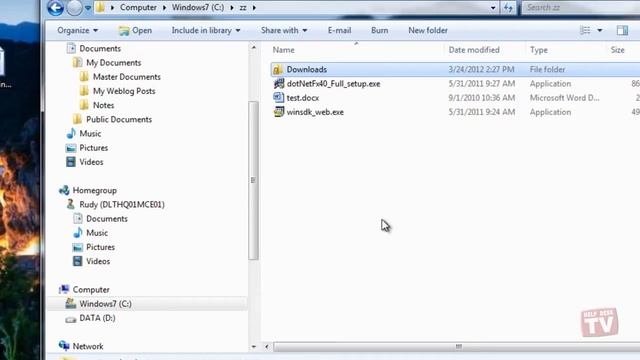Change view with the views icon
The height and width of the screenshot is (360, 640).
click(585, 30)
